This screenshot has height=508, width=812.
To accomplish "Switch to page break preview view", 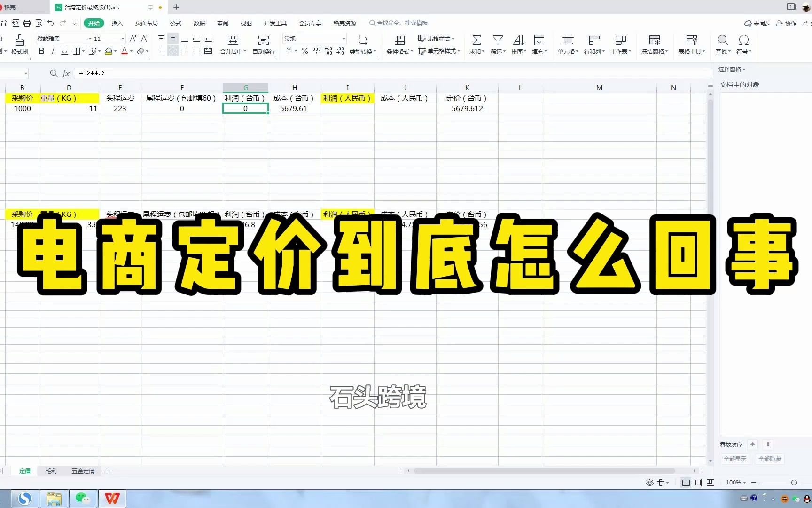I will (x=710, y=483).
